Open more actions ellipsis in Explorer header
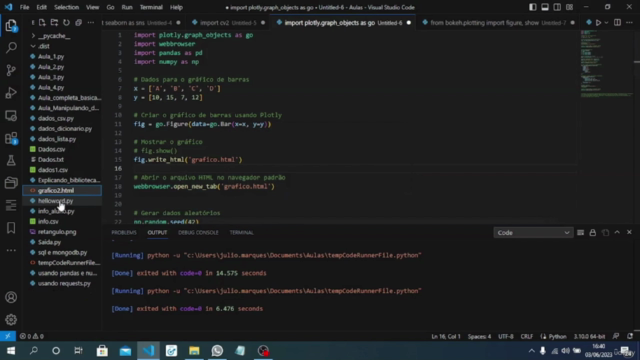Image resolution: width=640 pixels, height=360 pixels. tap(91, 22)
